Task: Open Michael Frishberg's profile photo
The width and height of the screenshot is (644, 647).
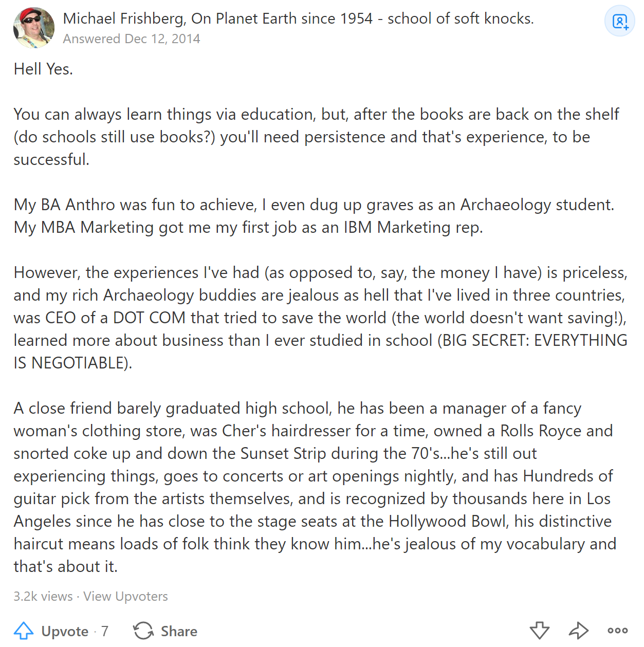Action: click(x=34, y=28)
